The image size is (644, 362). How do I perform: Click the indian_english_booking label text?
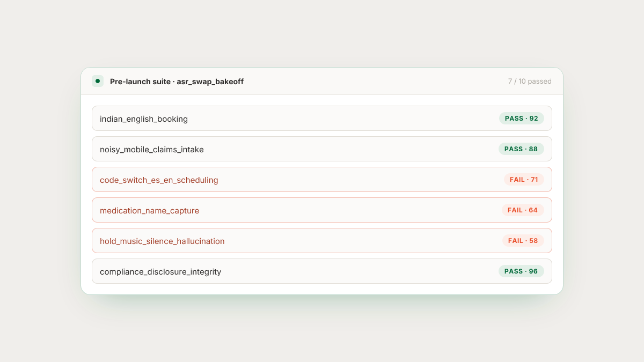point(144,119)
